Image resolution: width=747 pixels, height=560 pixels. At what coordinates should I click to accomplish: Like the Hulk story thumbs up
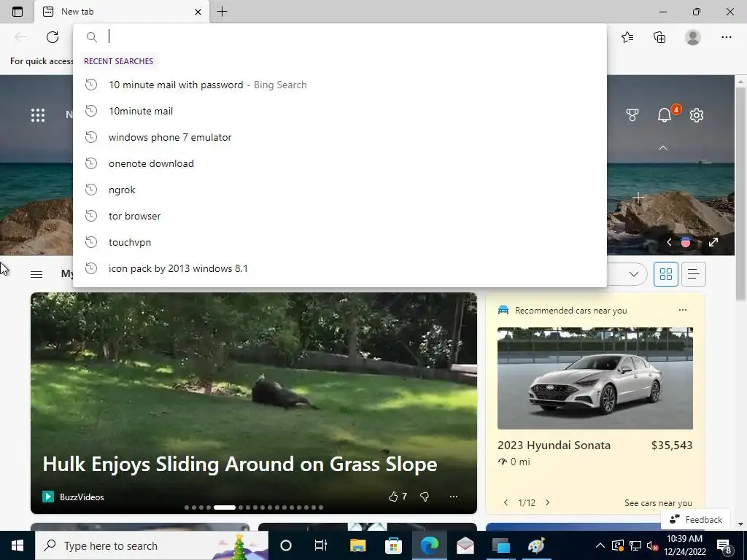(x=393, y=497)
